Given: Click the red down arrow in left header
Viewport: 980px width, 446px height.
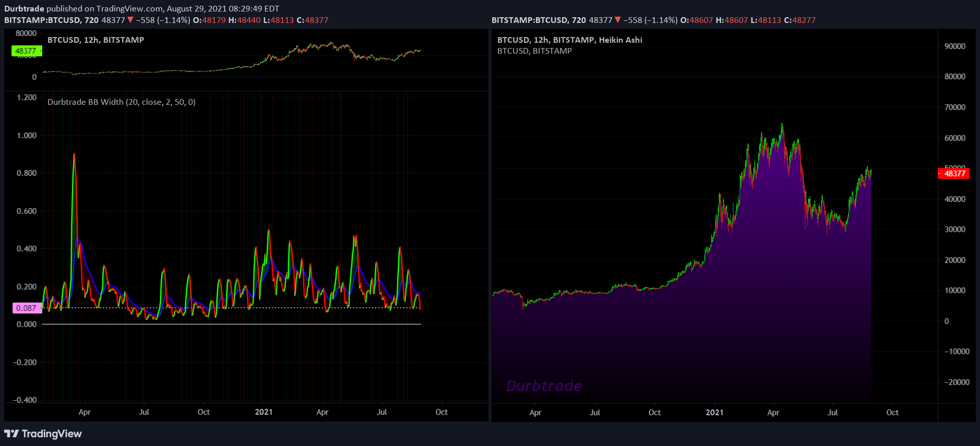Looking at the screenshot, I should pyautogui.click(x=130, y=20).
